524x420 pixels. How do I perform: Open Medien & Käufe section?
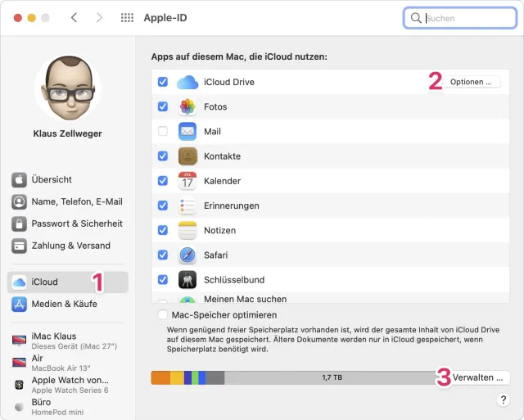(x=64, y=304)
